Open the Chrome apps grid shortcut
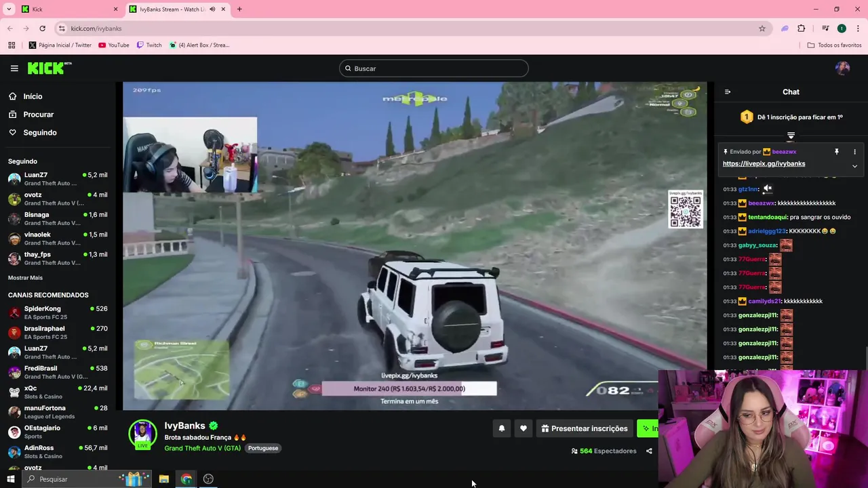Image resolution: width=868 pixels, height=488 pixels. [x=12, y=45]
